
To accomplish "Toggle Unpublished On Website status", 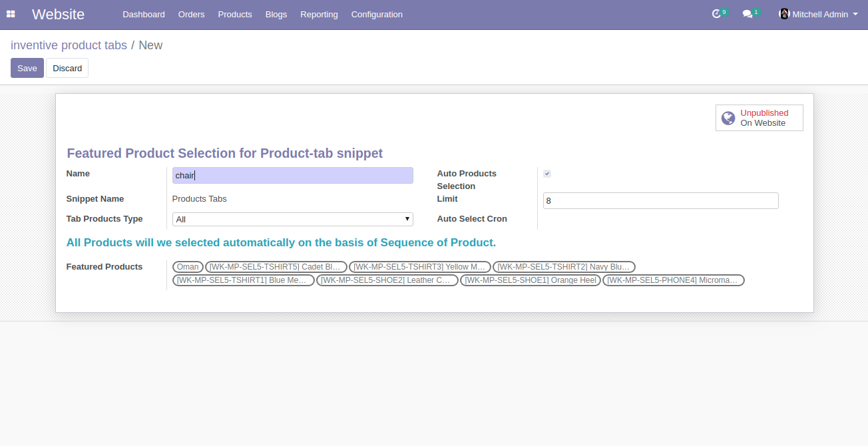I will click(763, 118).
